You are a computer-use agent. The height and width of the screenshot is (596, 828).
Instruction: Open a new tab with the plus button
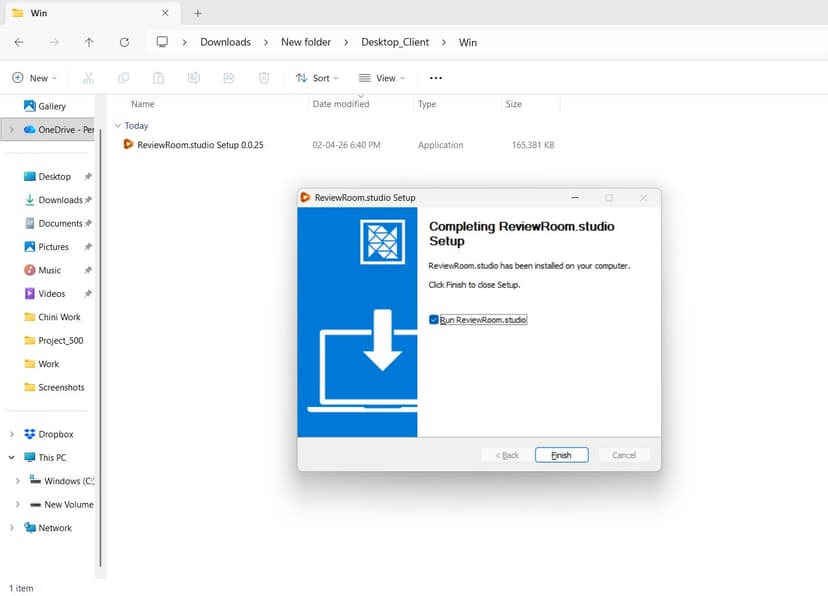(x=197, y=13)
